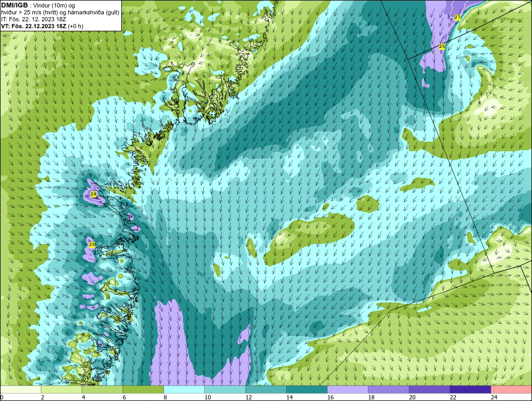Click the legend scale label "14"

tap(289, 397)
